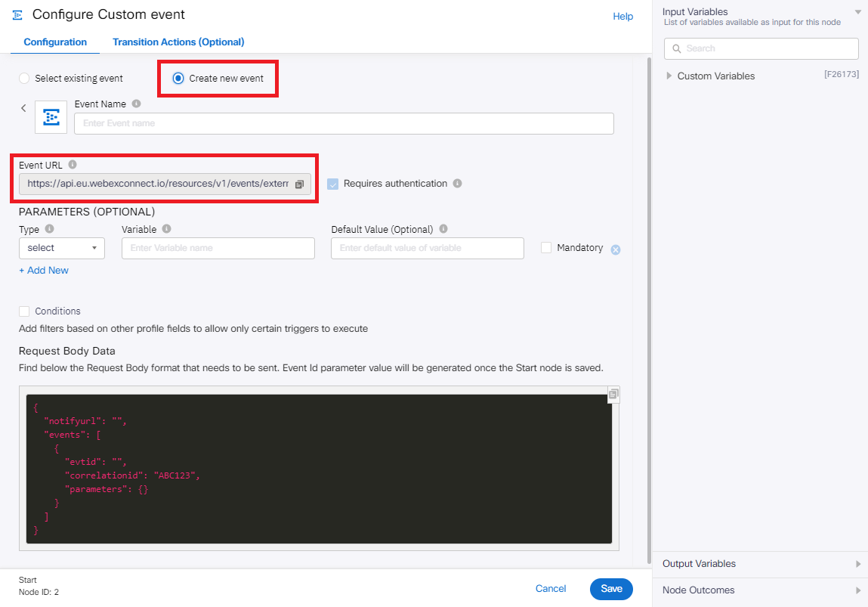The height and width of the screenshot is (607, 868).
Task: Remove parameter row with the X icon
Action: [616, 250]
